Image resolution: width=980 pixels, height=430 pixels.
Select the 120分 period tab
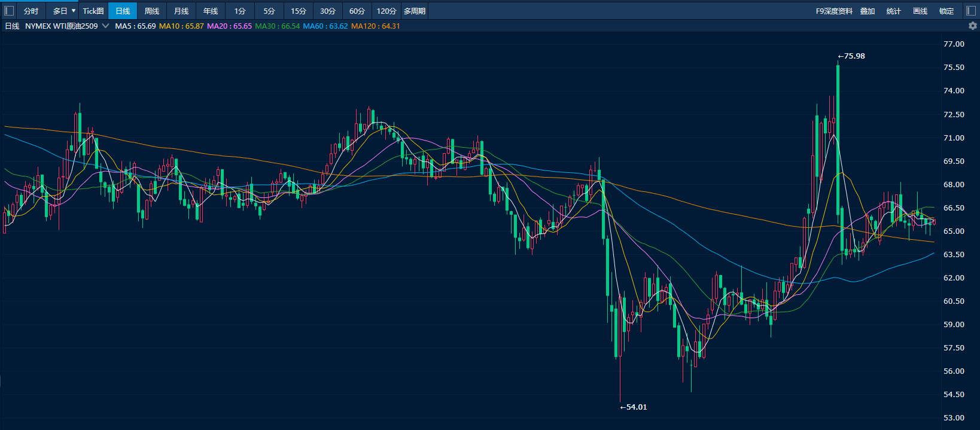point(386,11)
